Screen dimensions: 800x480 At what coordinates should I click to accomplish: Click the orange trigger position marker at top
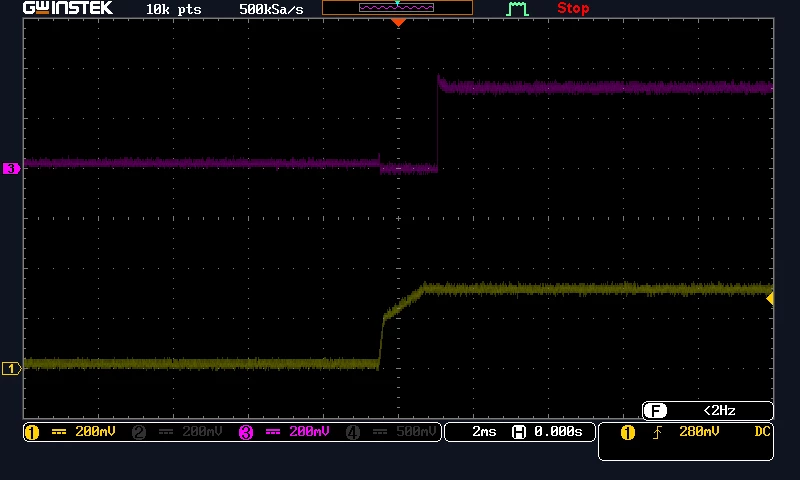tap(398, 22)
